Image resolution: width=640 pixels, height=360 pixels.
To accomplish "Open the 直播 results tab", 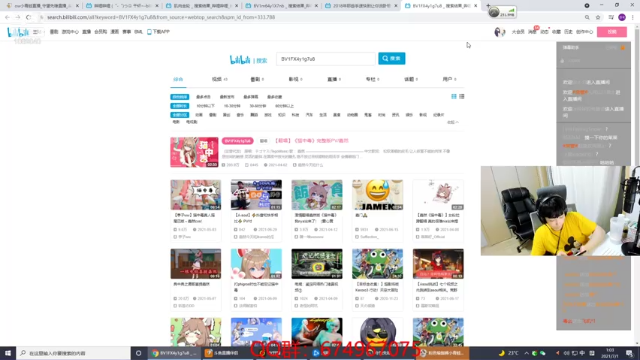I will (333, 79).
